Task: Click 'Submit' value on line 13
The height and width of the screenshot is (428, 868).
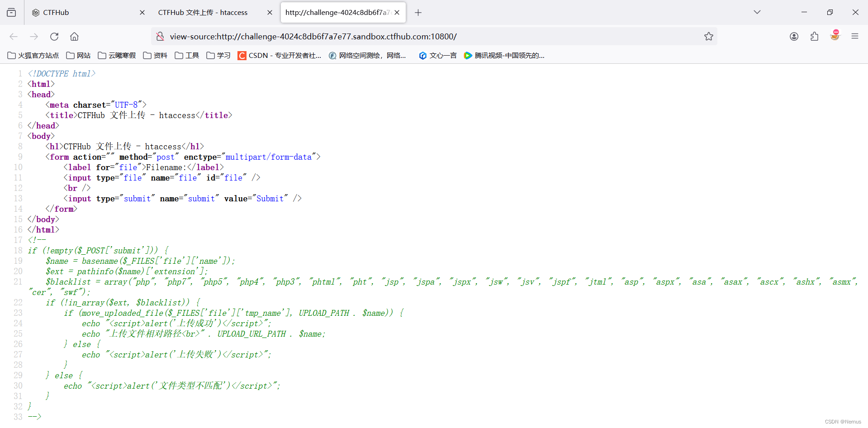Action: (270, 199)
